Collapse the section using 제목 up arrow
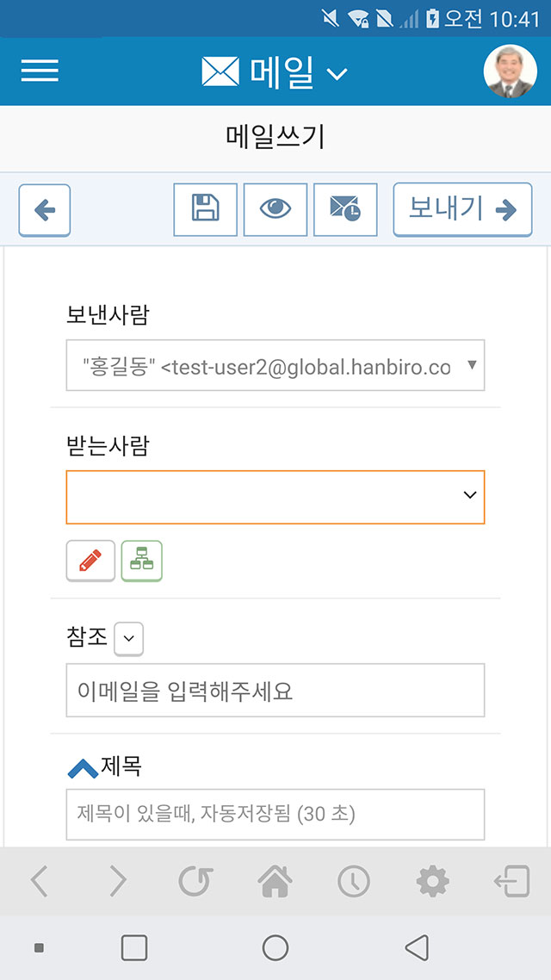 click(83, 768)
